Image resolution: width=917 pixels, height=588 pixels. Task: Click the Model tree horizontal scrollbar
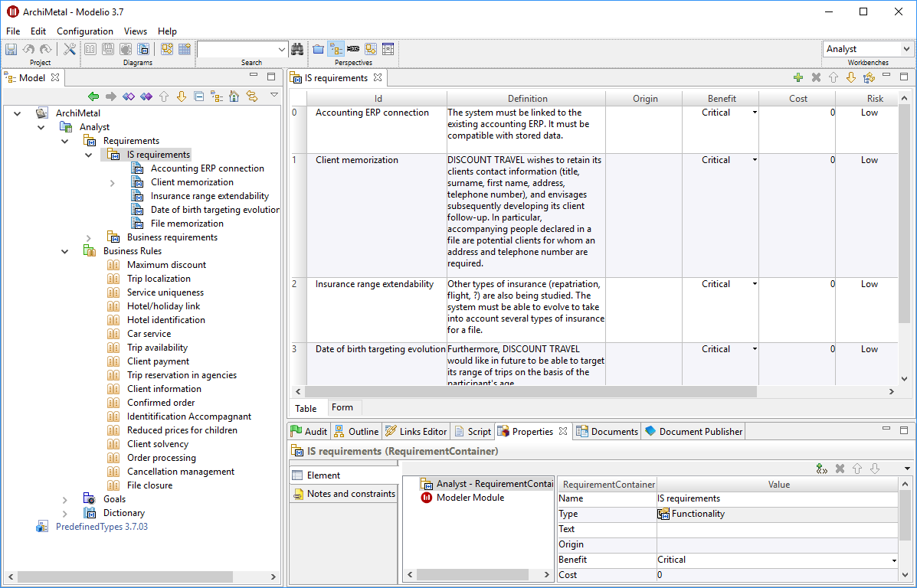[126, 577]
